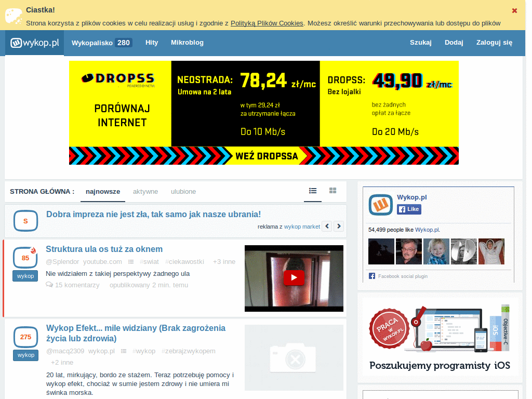Show the next wykop market ad
532x399 pixels.
coord(339,227)
